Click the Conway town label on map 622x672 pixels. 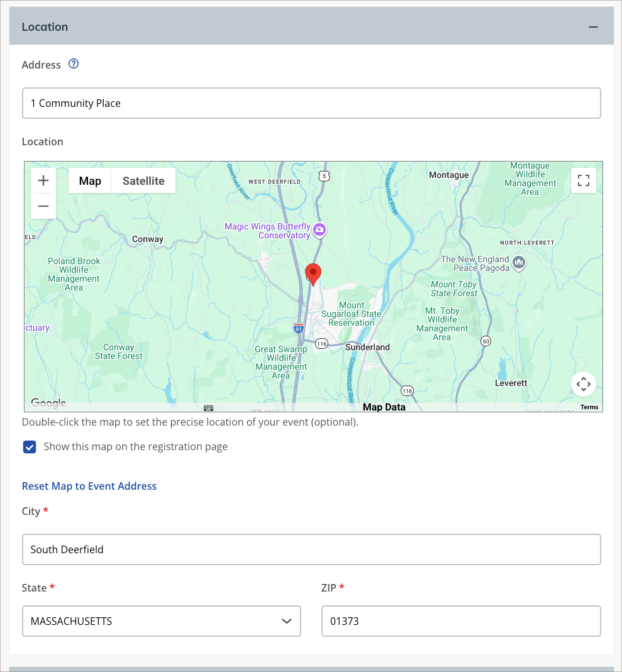point(147,239)
